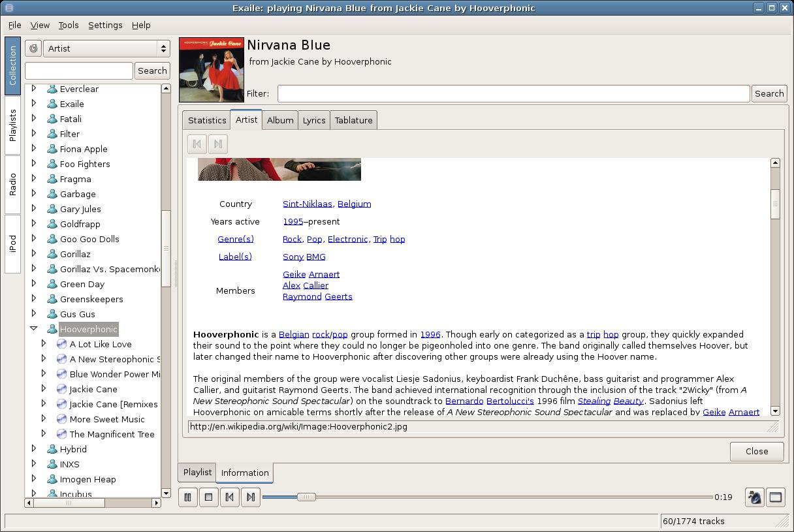Image resolution: width=794 pixels, height=532 pixels.
Task: Click the refresh collection icon
Action: 33,48
